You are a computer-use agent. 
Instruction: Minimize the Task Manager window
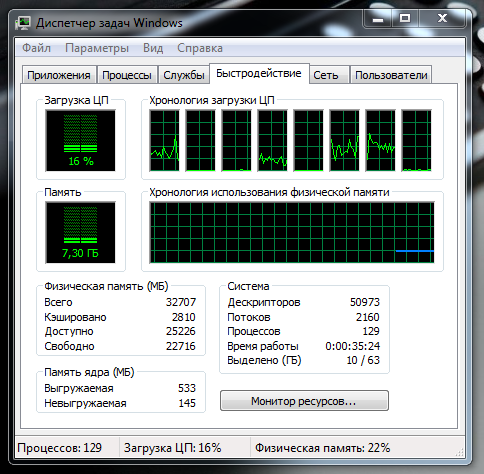pos(378,19)
